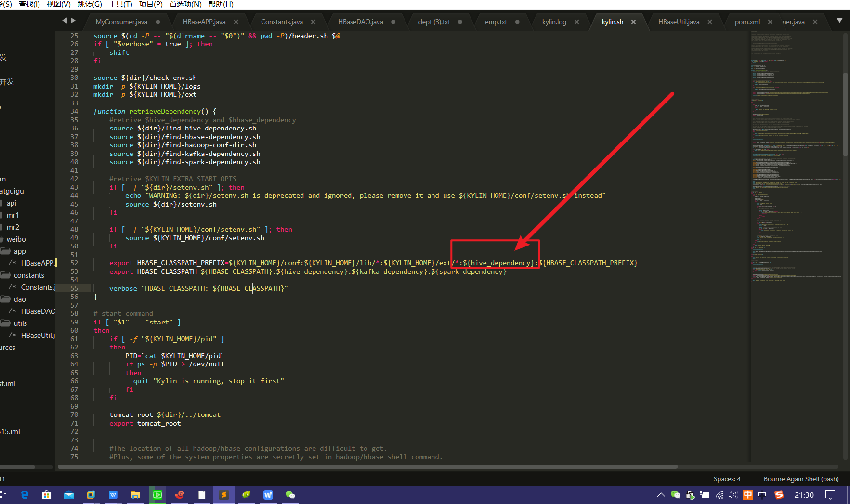
Task: Open the 项目(P) menu
Action: tap(151, 4)
